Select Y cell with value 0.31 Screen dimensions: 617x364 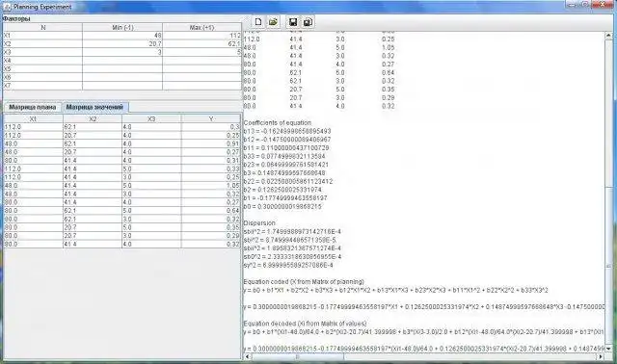pos(211,161)
